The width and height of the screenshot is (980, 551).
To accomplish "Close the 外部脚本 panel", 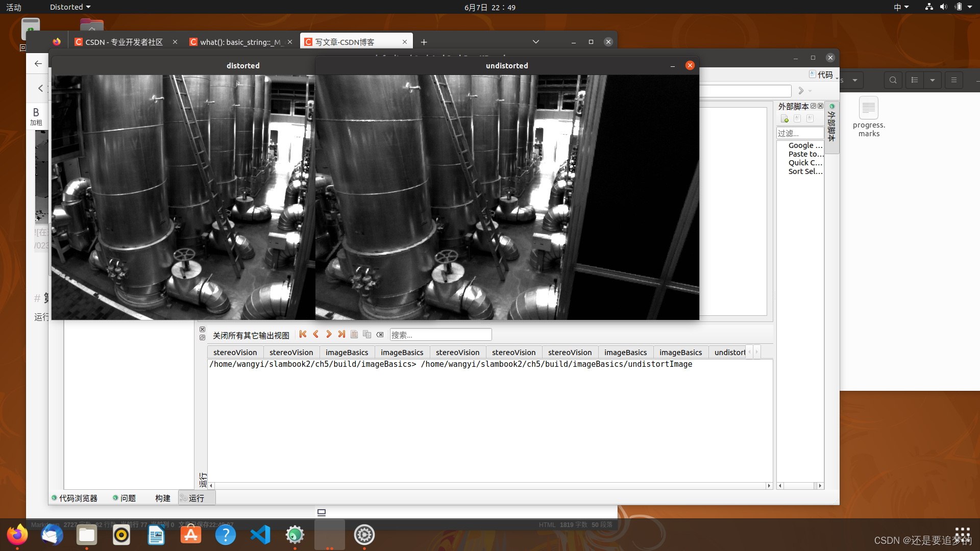I will (x=820, y=106).
